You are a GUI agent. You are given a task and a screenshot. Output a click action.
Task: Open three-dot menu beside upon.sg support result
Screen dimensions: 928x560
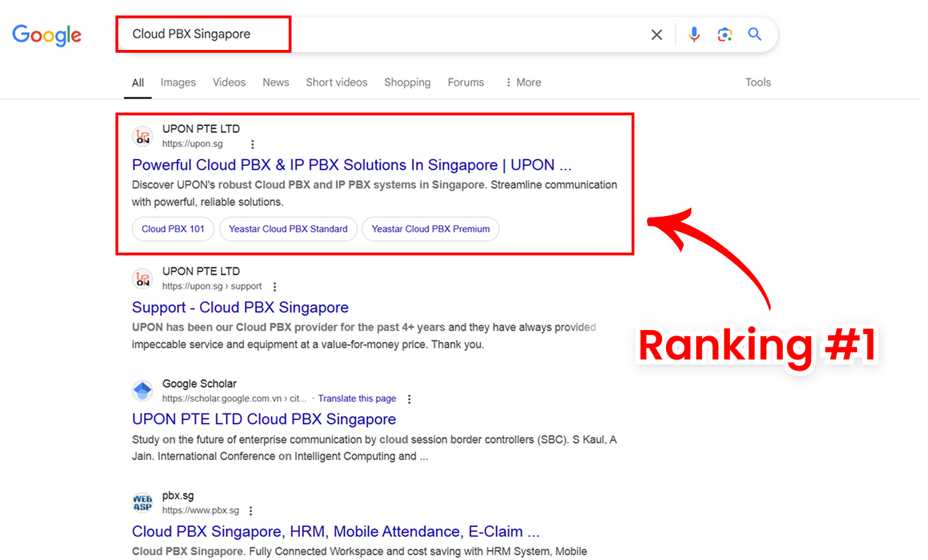click(x=275, y=287)
